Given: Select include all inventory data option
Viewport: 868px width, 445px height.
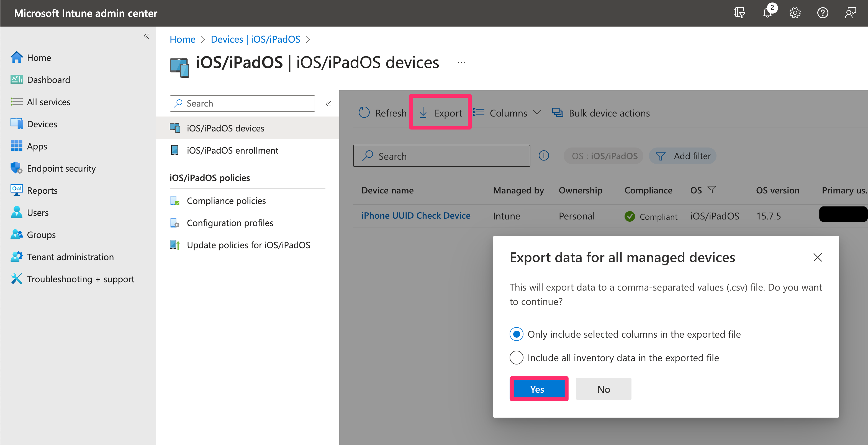Looking at the screenshot, I should coord(516,358).
